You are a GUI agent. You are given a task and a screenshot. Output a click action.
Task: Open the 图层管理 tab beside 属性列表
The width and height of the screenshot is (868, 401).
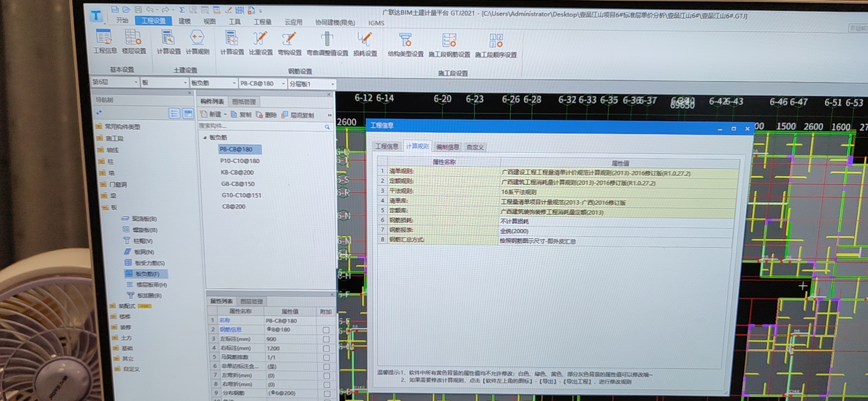click(x=251, y=302)
